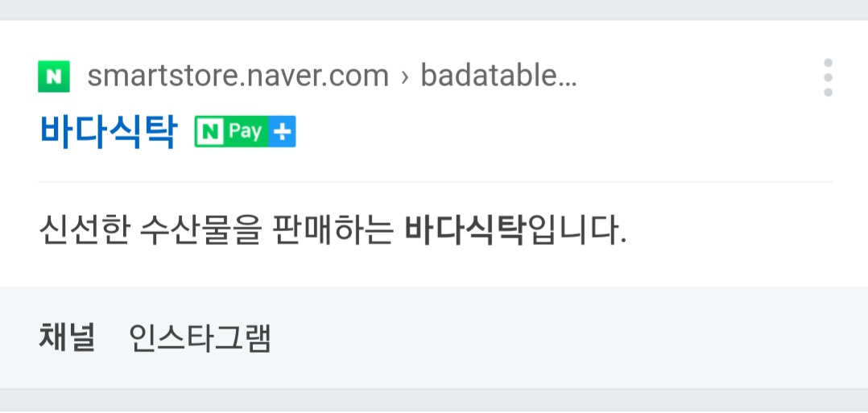Click the N Pay plus badge
Viewport: 868px width, 413px height.
(246, 132)
